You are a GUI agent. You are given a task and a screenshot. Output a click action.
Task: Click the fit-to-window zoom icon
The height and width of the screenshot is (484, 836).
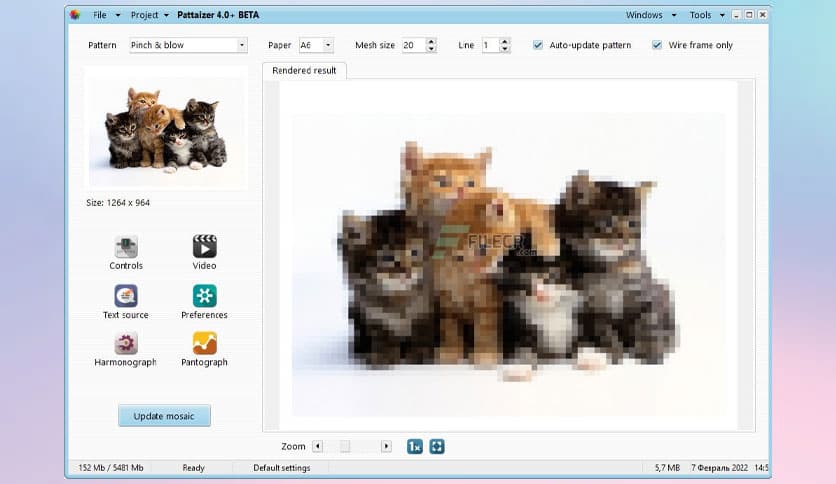437,447
